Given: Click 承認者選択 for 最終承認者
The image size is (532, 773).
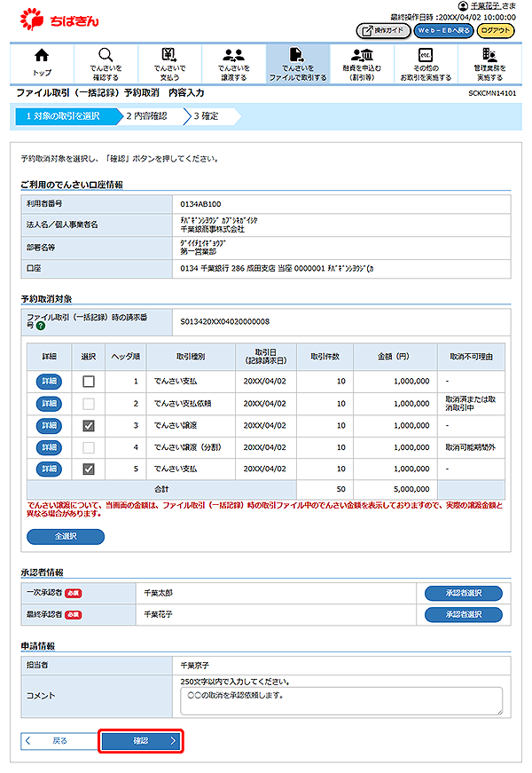Looking at the screenshot, I should tap(464, 614).
